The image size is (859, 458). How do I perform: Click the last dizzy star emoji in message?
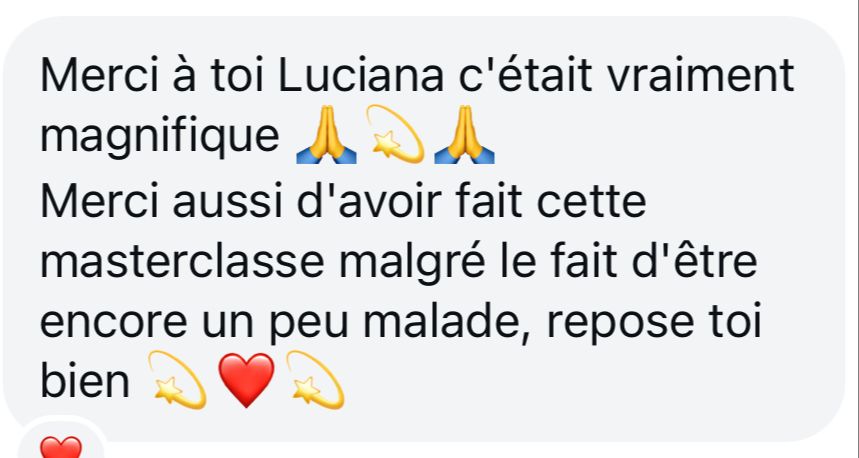[x=315, y=380]
